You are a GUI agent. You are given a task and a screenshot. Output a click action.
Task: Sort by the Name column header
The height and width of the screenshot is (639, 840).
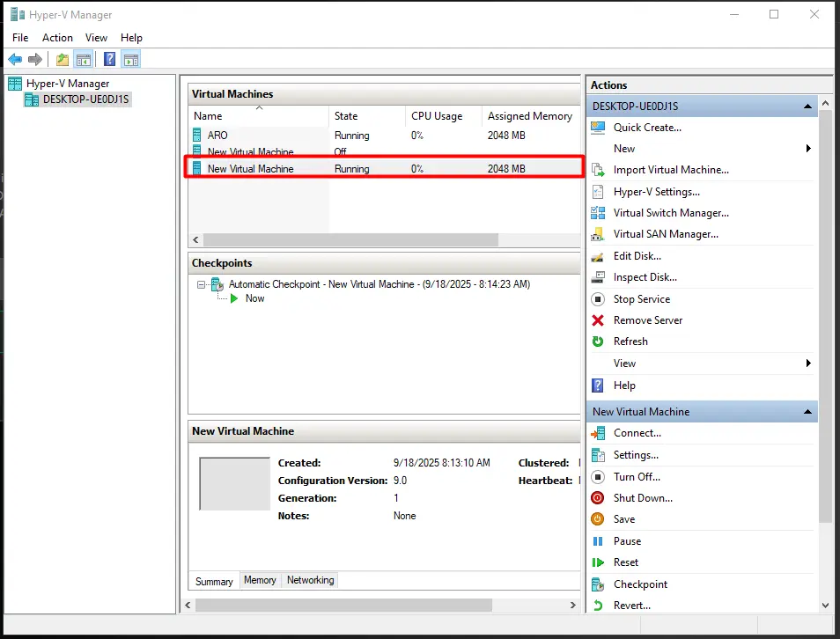pos(259,115)
